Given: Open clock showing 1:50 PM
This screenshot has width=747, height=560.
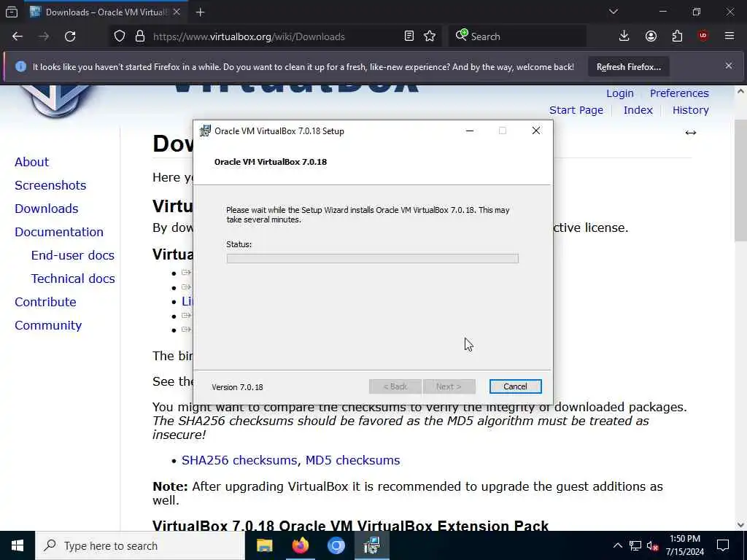Looking at the screenshot, I should (x=684, y=545).
